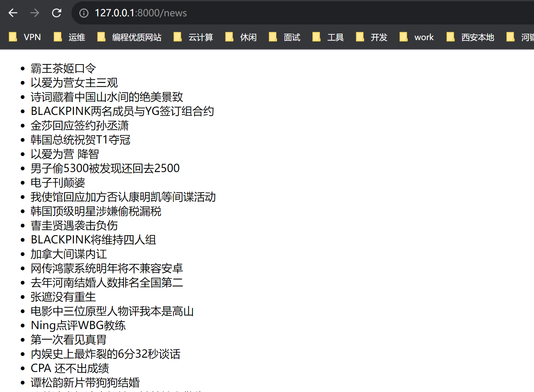The width and height of the screenshot is (534, 392).
Task: Click the list item 谭松韵新片带狗狗结婚
Action: [x=85, y=382]
